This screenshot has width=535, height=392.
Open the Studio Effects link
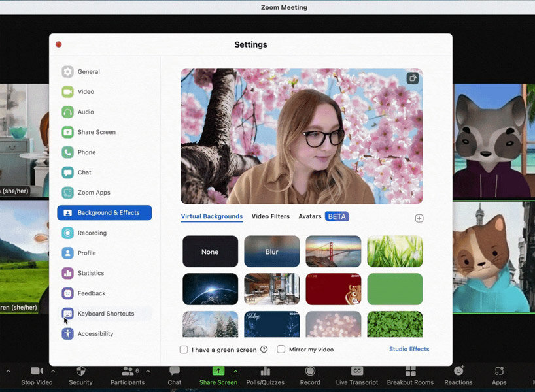[409, 349]
